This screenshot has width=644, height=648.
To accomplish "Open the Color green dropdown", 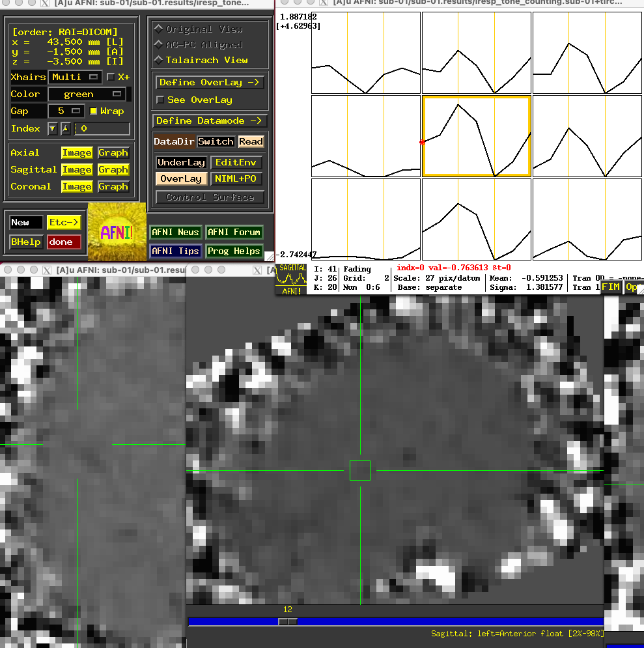I will point(87,94).
